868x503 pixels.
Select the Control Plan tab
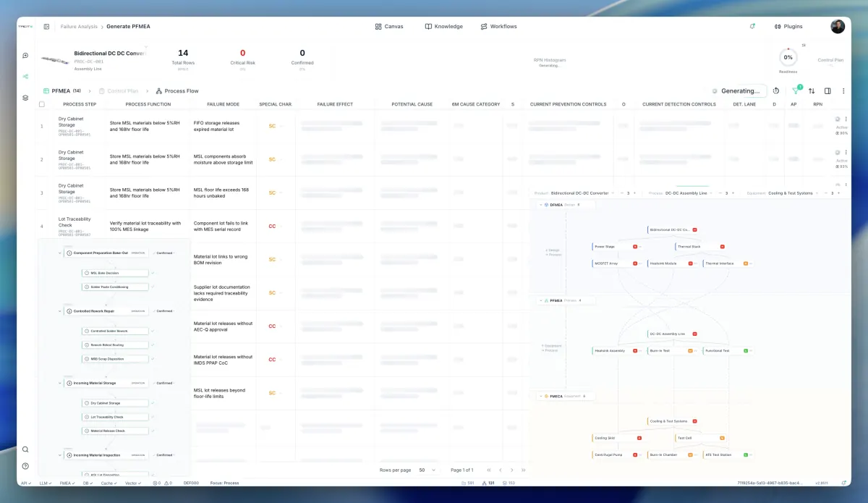point(119,91)
